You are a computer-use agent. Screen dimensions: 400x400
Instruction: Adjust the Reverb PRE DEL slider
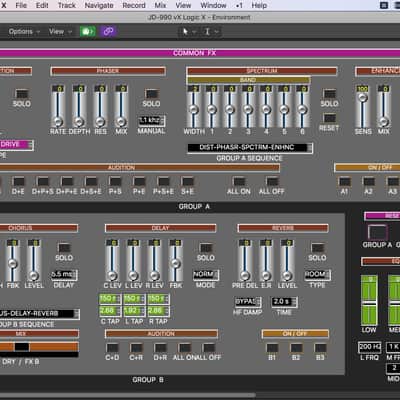245,260
